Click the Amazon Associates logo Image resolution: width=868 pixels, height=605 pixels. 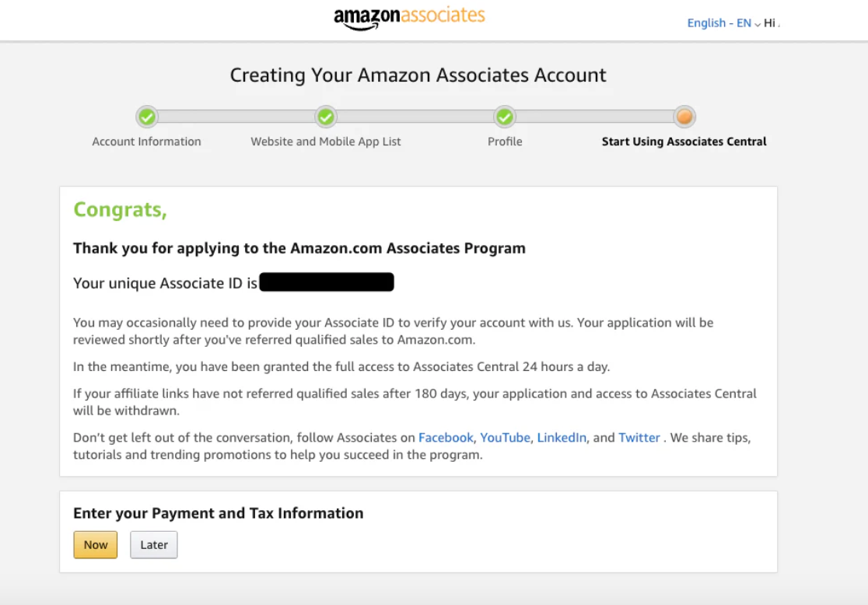click(x=409, y=17)
